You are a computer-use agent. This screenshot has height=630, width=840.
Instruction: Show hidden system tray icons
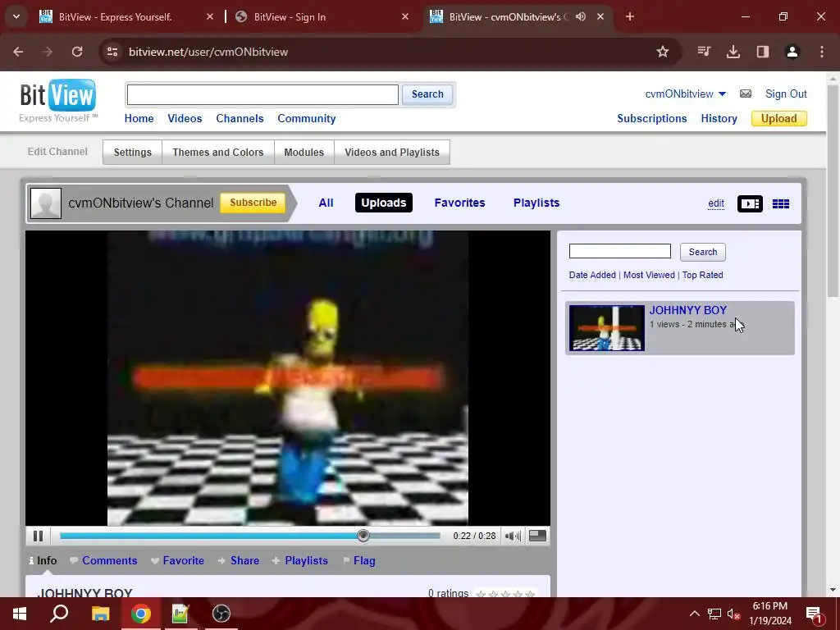pyautogui.click(x=694, y=614)
